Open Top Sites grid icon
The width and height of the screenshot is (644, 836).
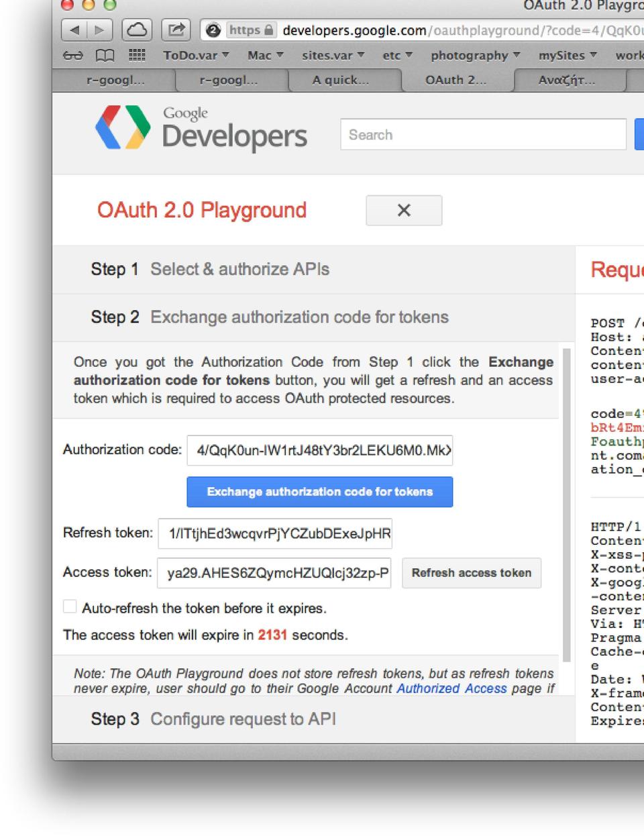coord(137,56)
